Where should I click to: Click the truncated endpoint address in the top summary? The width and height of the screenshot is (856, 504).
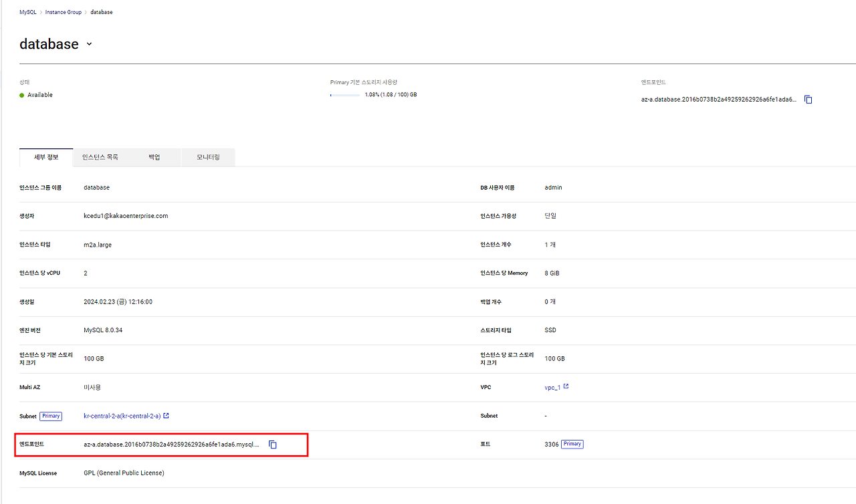719,100
